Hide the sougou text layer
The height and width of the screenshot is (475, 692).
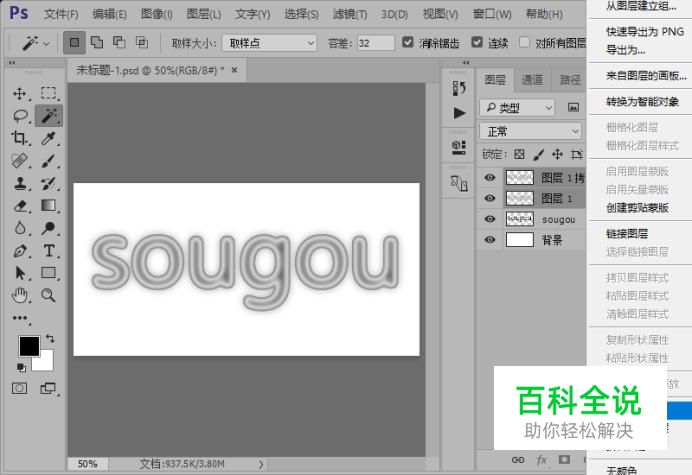490,219
